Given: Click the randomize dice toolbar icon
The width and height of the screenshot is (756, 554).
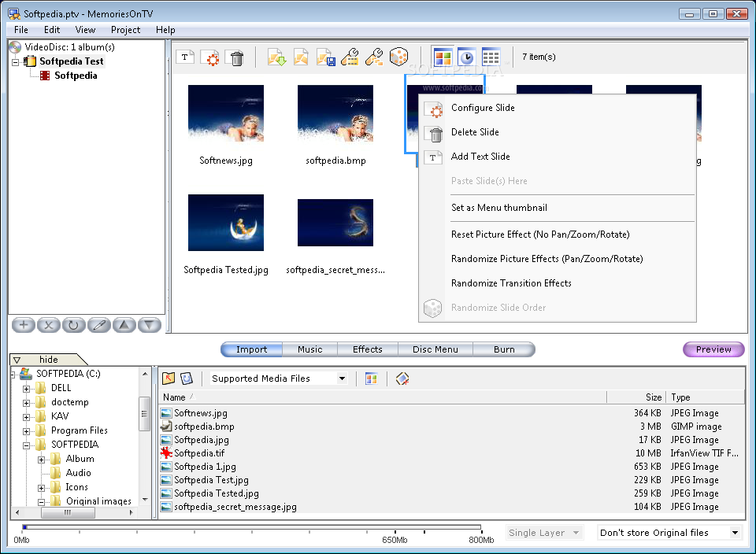Looking at the screenshot, I should click(398, 57).
